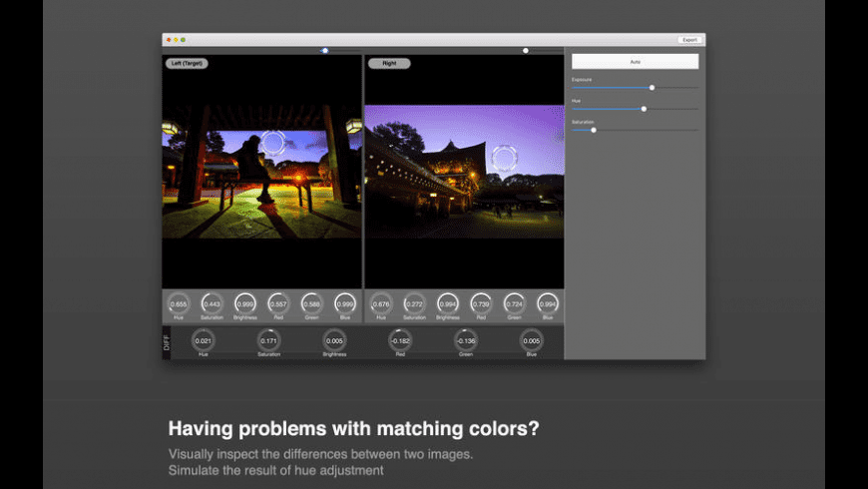Click the left Green gauge 0.588
Image resolution: width=868 pixels, height=489 pixels.
pyautogui.click(x=311, y=304)
